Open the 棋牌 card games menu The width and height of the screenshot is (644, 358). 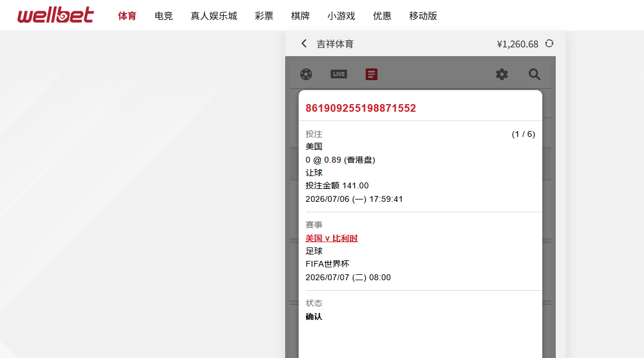pos(300,16)
